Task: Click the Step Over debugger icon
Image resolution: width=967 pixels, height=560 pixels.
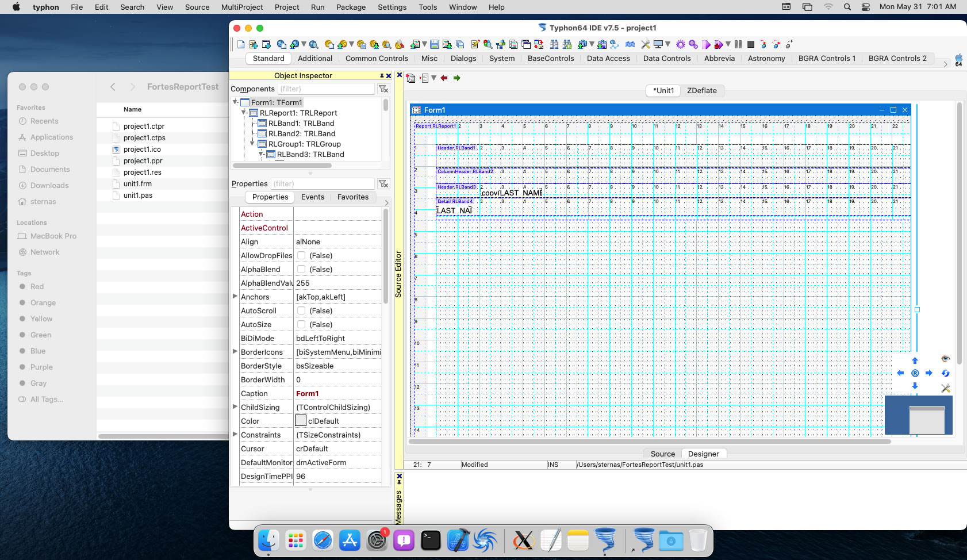Action: (x=776, y=45)
